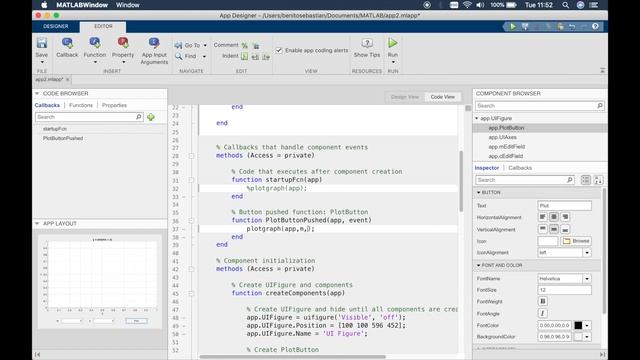Click the quick-access Run play icon
Viewport: 640px width, 360px height.
point(513,27)
